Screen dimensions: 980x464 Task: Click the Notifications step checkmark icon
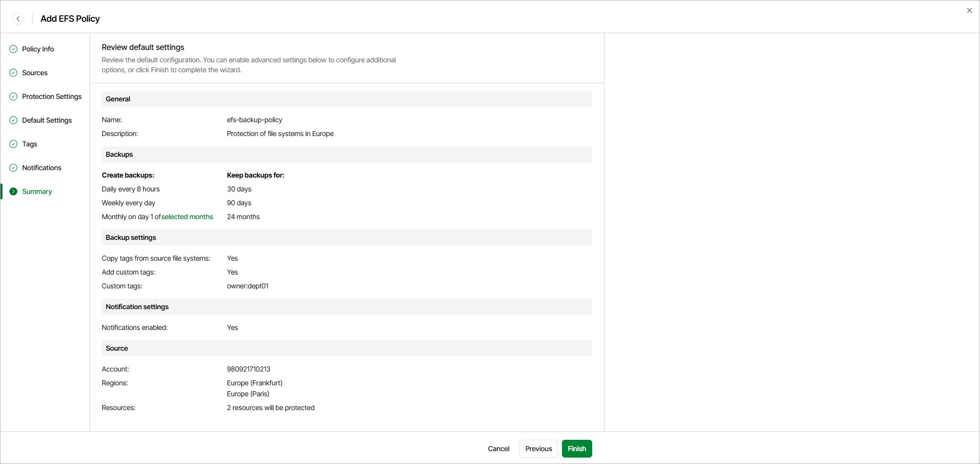pyautogui.click(x=13, y=168)
